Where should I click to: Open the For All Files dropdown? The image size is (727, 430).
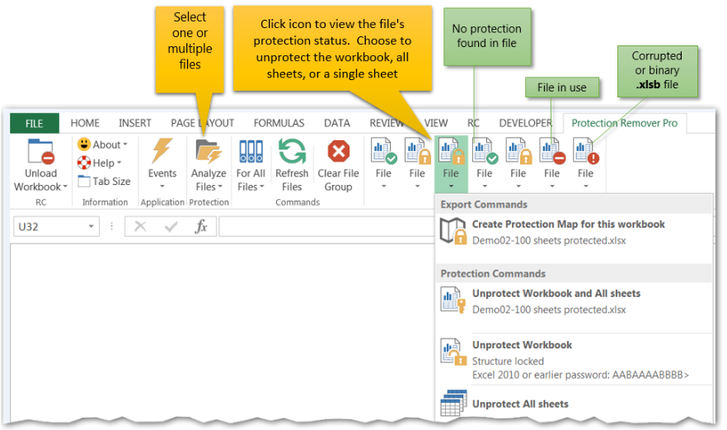(x=250, y=166)
